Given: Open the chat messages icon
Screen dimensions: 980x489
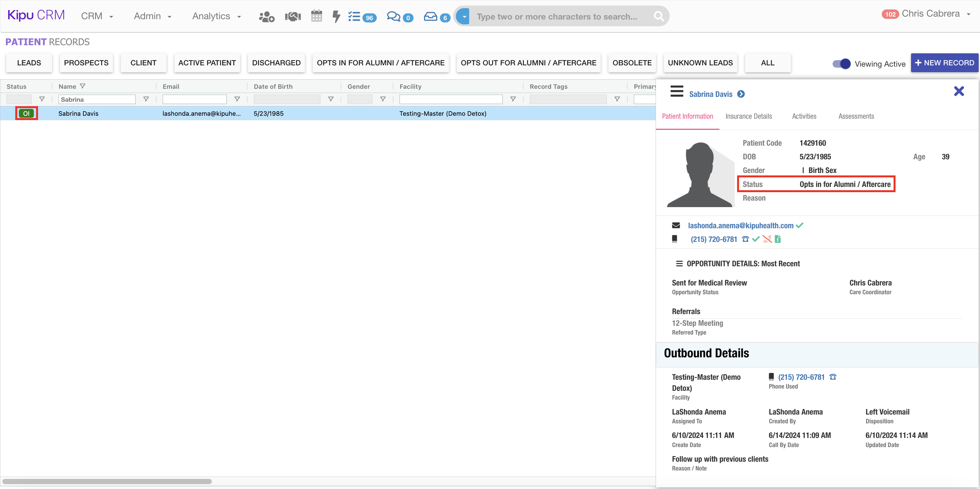Looking at the screenshot, I should (393, 16).
